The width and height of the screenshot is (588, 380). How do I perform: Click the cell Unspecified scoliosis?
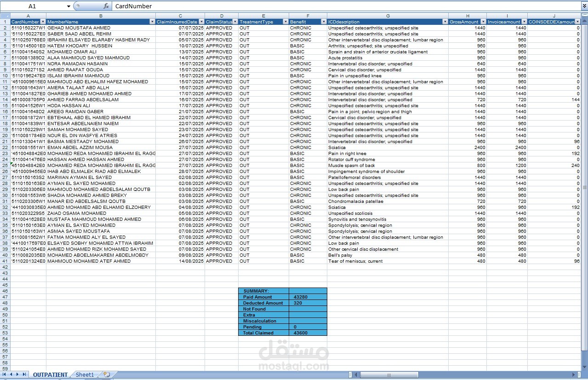coord(388,213)
